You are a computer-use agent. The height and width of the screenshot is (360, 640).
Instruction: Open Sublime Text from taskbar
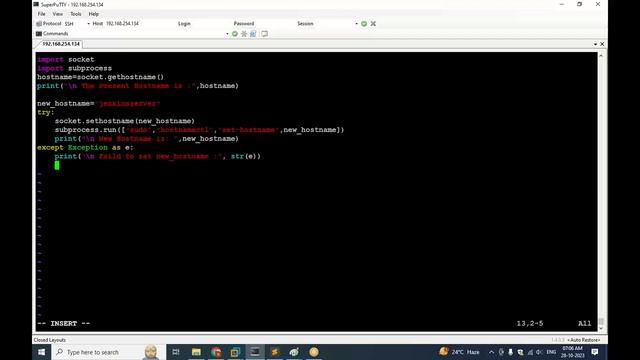point(275,352)
